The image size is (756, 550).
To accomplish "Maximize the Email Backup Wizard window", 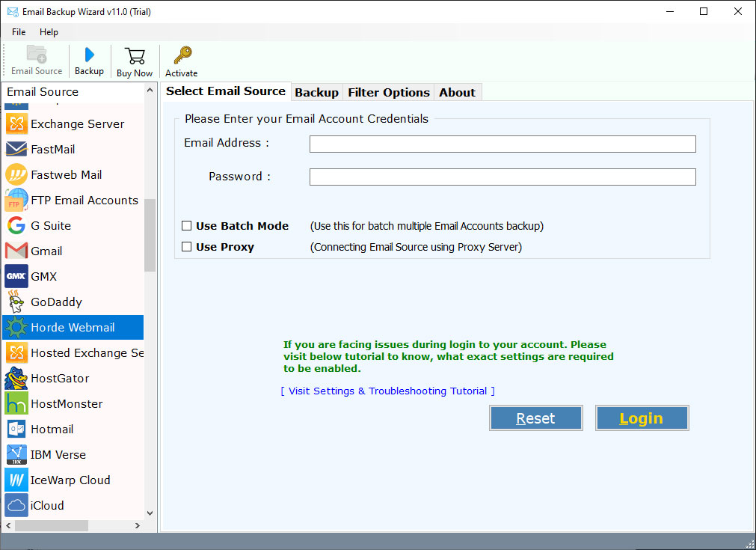I will [704, 11].
